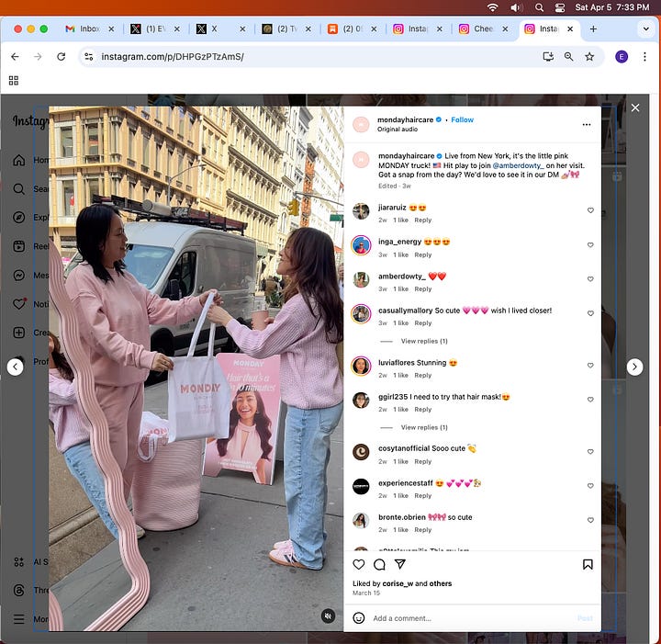Image resolution: width=661 pixels, height=644 pixels.
Task: Open More hamburger menu in sidebar
Action: (18, 619)
